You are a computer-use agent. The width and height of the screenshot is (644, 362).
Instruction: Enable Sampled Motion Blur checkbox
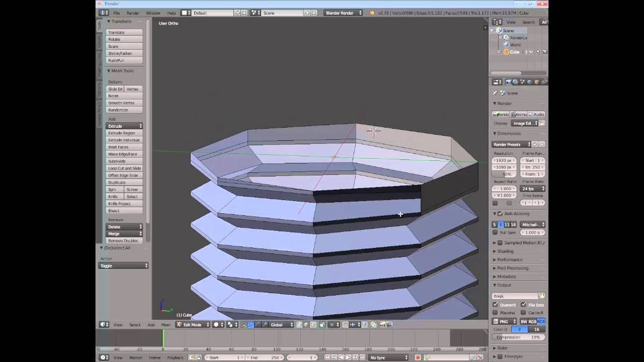500,242
